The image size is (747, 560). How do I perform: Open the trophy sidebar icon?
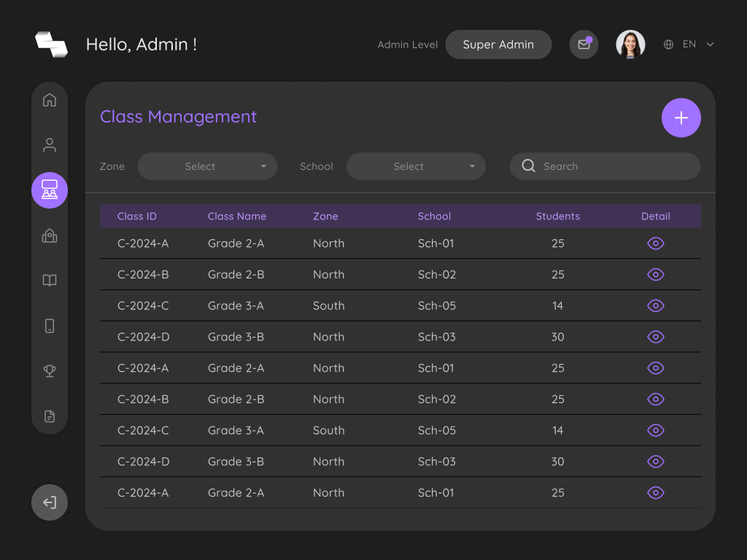point(50,370)
